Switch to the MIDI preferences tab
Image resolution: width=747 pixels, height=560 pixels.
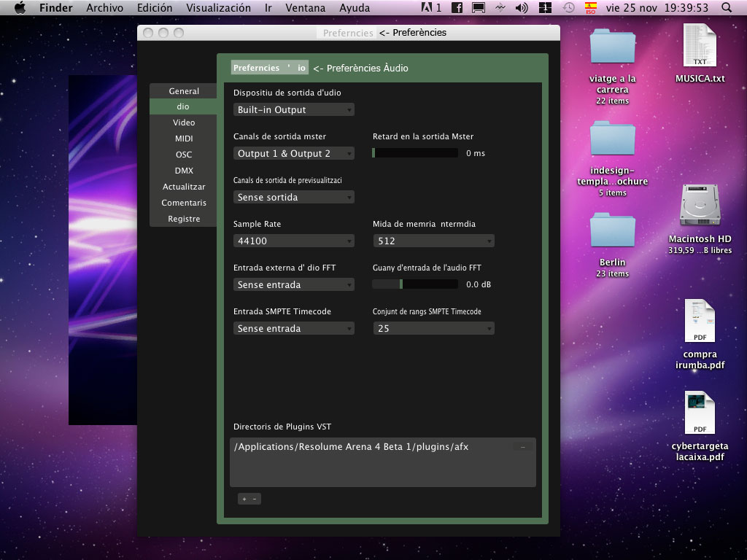pyautogui.click(x=183, y=139)
